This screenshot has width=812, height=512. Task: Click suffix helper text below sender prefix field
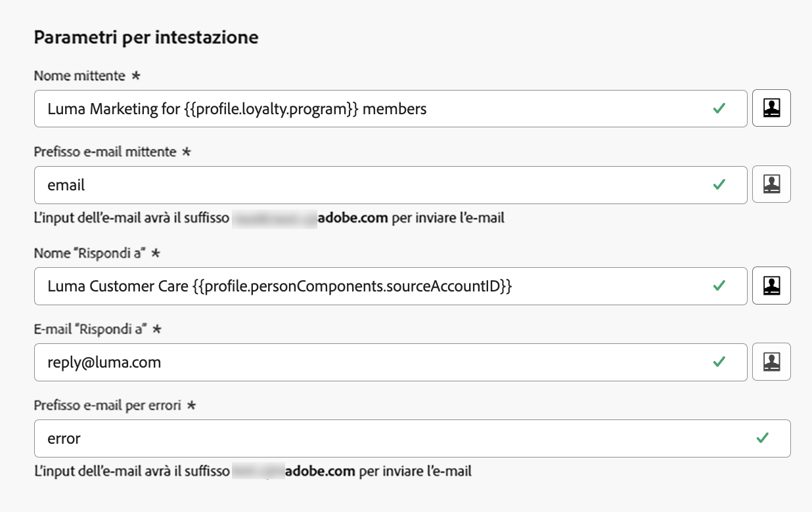269,218
